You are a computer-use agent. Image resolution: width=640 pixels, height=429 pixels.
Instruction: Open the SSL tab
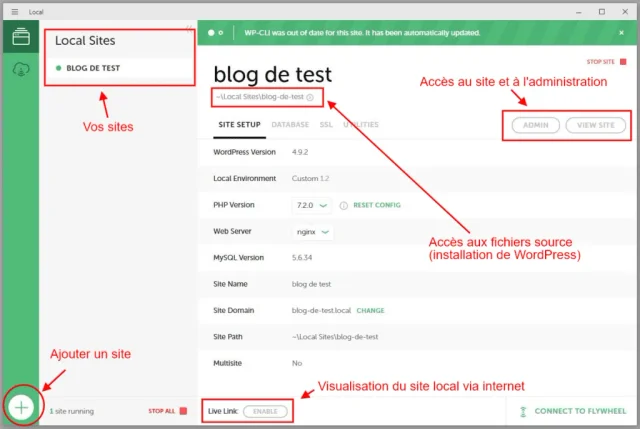tap(326, 125)
